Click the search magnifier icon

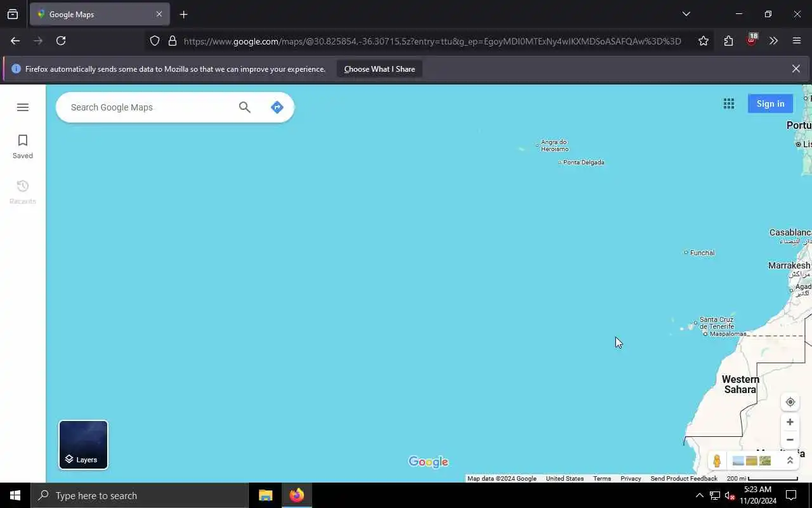click(x=245, y=107)
